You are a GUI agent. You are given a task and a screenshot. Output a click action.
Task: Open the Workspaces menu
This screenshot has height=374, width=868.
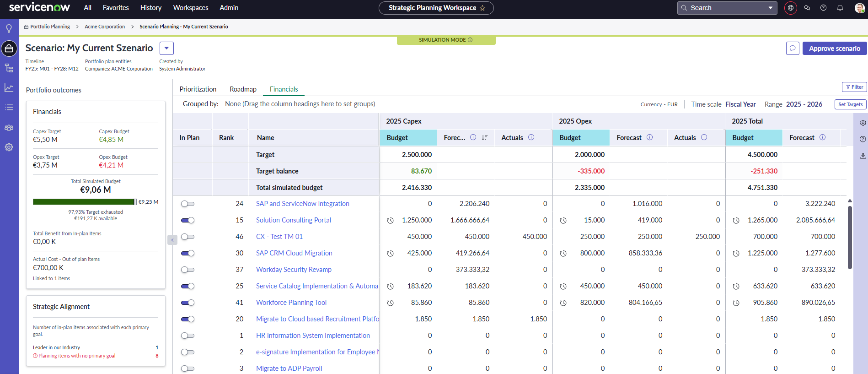(190, 8)
